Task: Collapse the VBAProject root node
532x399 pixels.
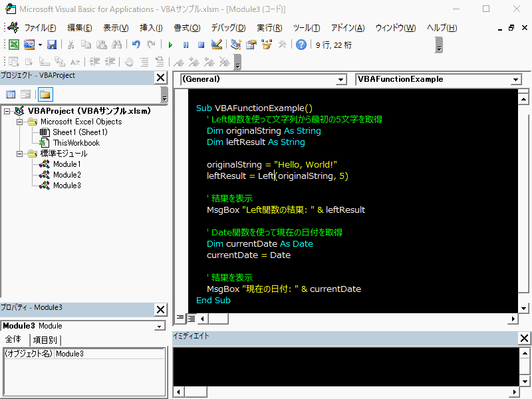Action: coord(7,111)
